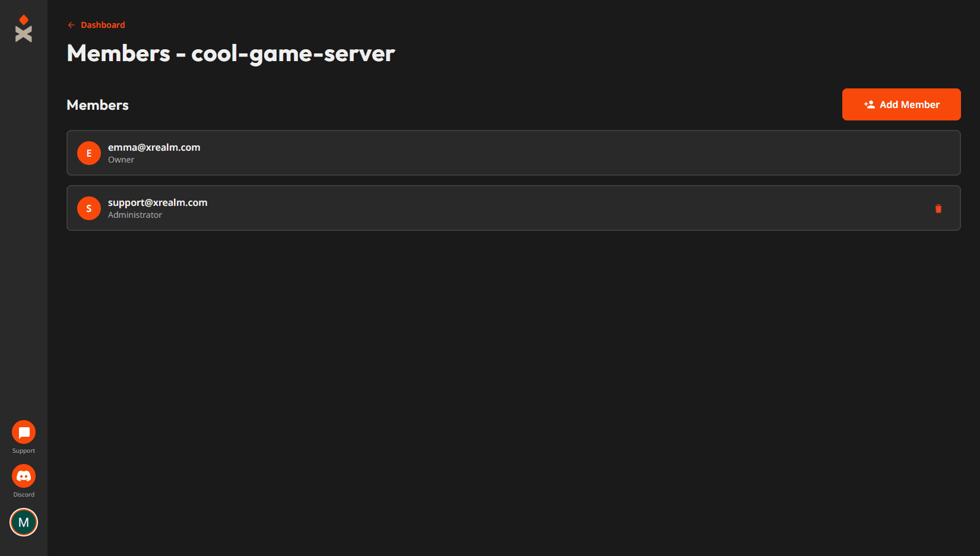The height and width of the screenshot is (556, 980).
Task: Go back via the Dashboard link
Action: click(x=103, y=25)
